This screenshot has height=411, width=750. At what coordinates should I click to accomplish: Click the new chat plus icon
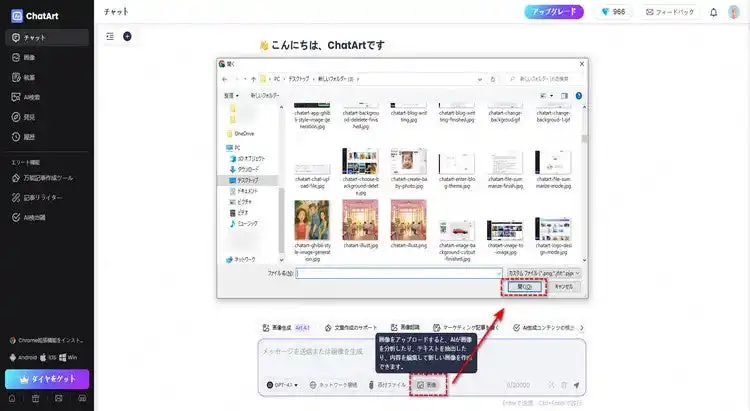[x=127, y=36]
